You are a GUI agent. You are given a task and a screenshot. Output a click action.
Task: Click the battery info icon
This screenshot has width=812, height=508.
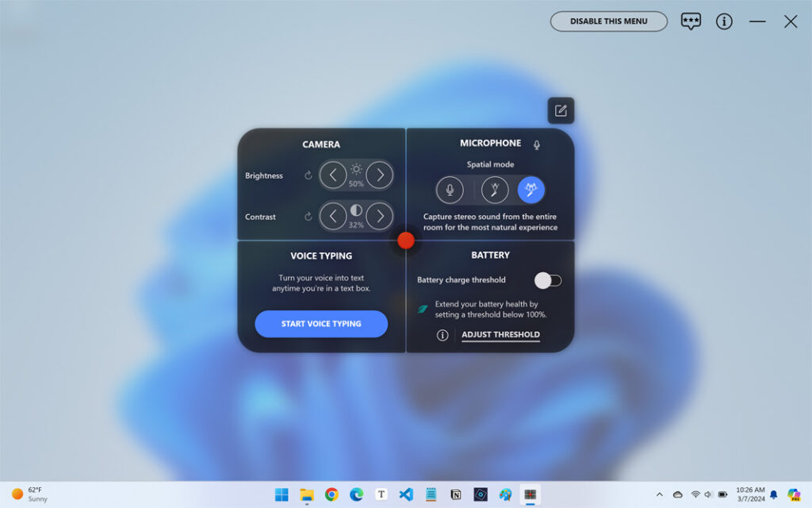pyautogui.click(x=442, y=335)
